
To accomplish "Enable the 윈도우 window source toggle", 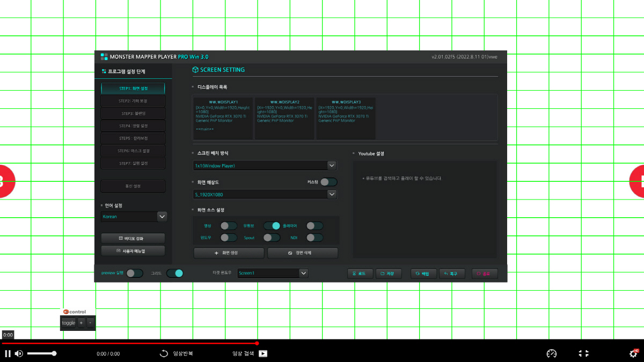I will 228,238.
